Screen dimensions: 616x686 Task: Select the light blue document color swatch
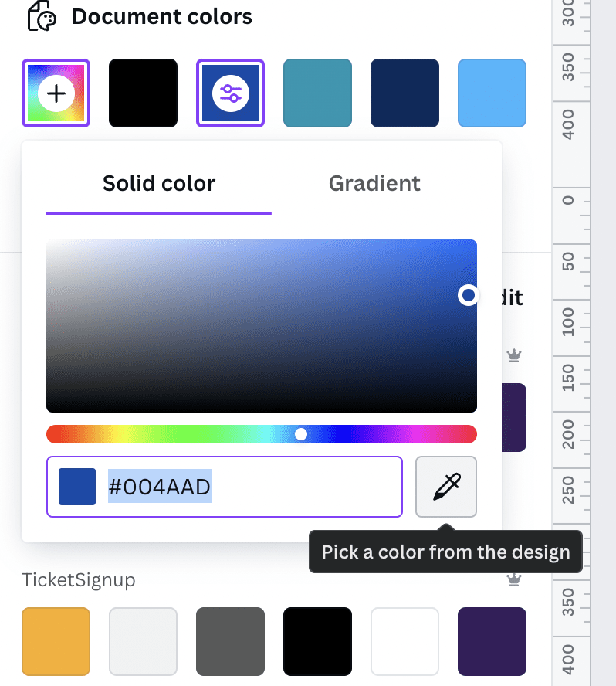[492, 93]
